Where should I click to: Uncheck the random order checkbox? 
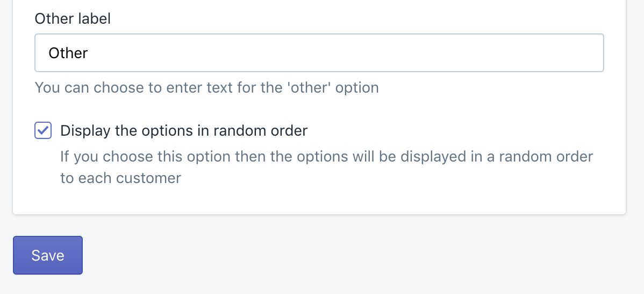43,130
